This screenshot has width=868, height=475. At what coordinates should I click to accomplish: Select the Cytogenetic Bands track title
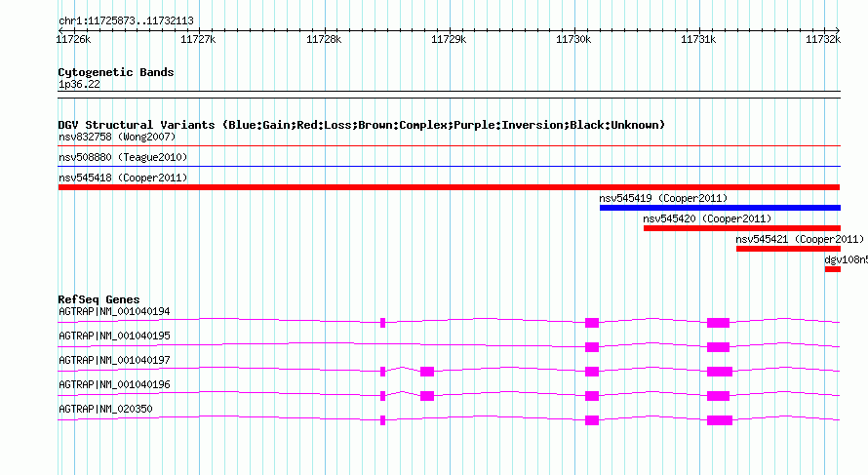click(116, 72)
